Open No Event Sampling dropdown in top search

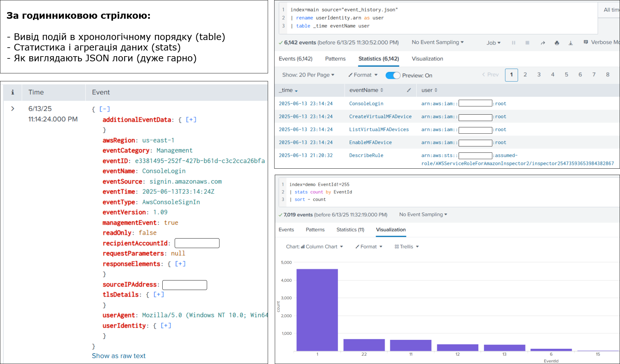click(437, 42)
